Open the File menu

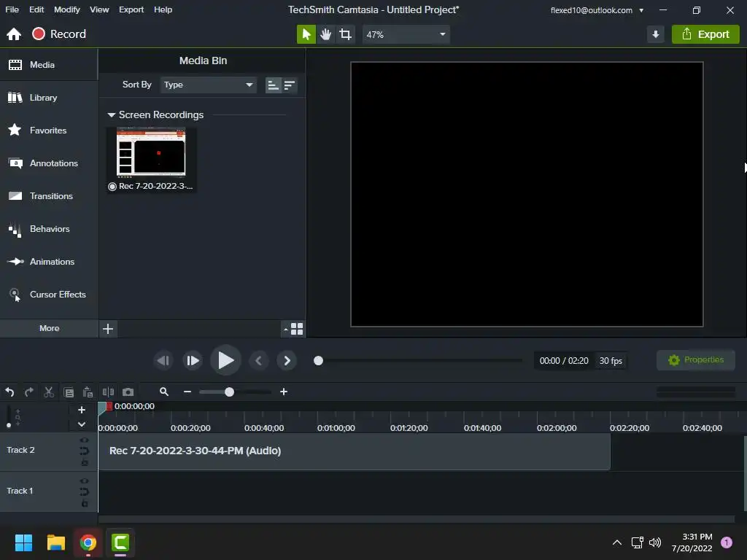[x=12, y=9]
